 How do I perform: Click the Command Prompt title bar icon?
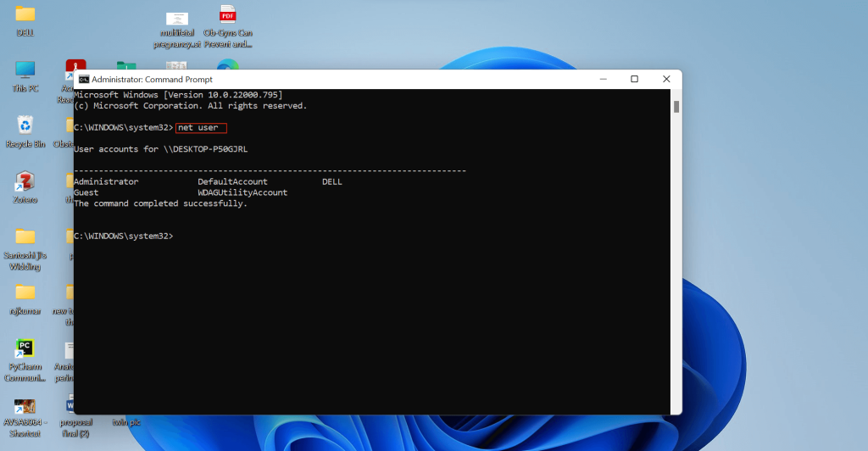(84, 79)
